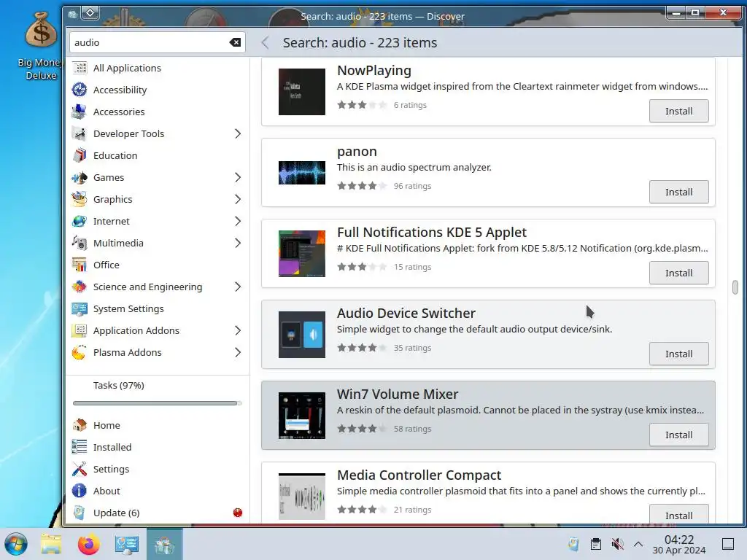Expand Developer Tools subcategories arrow
Viewport: 747px width, 560px height.
238,134
